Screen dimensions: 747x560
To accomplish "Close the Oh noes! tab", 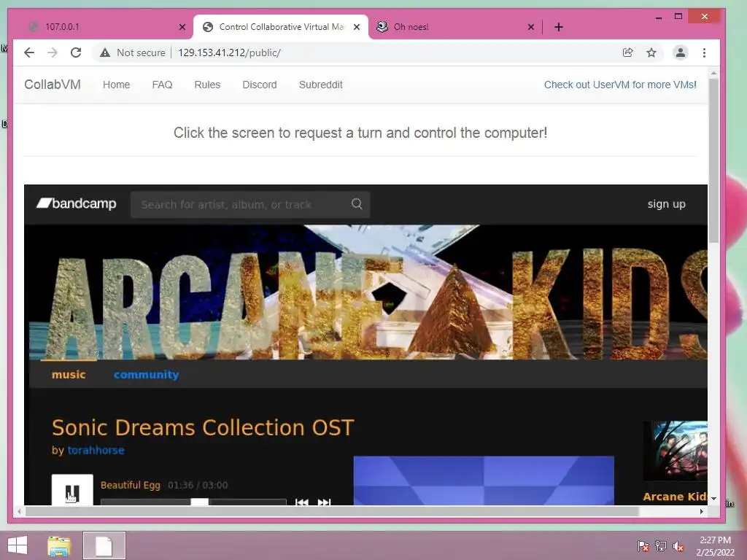I will click(531, 27).
